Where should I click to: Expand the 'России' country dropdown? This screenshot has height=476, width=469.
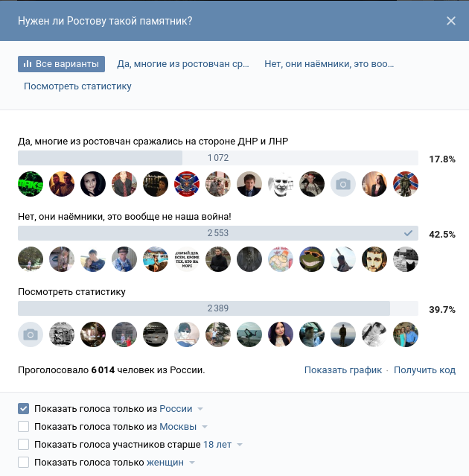coord(182,408)
